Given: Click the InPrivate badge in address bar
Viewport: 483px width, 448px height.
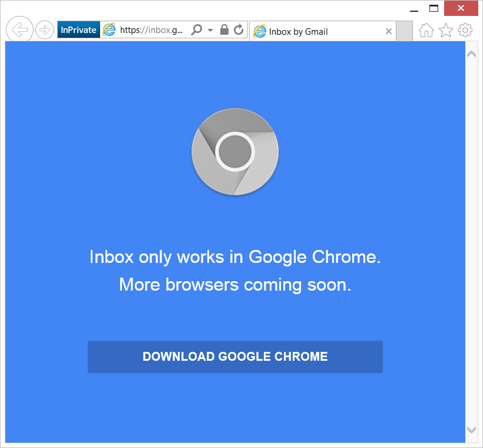Looking at the screenshot, I should coord(78,30).
